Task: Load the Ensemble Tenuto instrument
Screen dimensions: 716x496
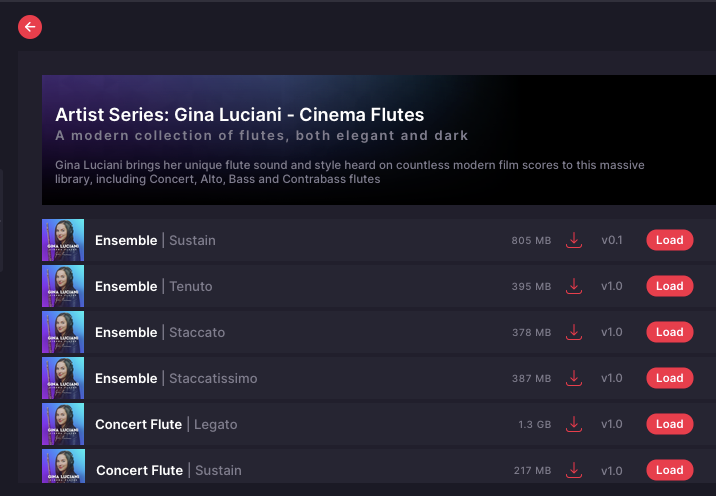Action: tap(669, 286)
